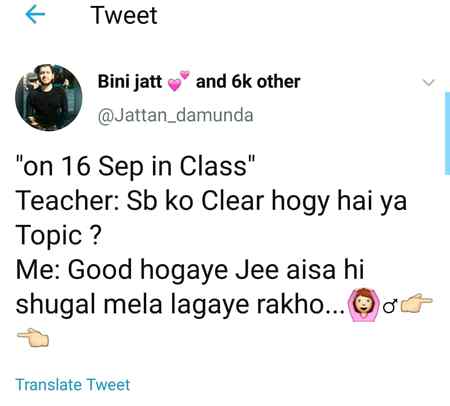
Task: Click the "Me: Good hogaye Jee" line
Action: (190, 270)
